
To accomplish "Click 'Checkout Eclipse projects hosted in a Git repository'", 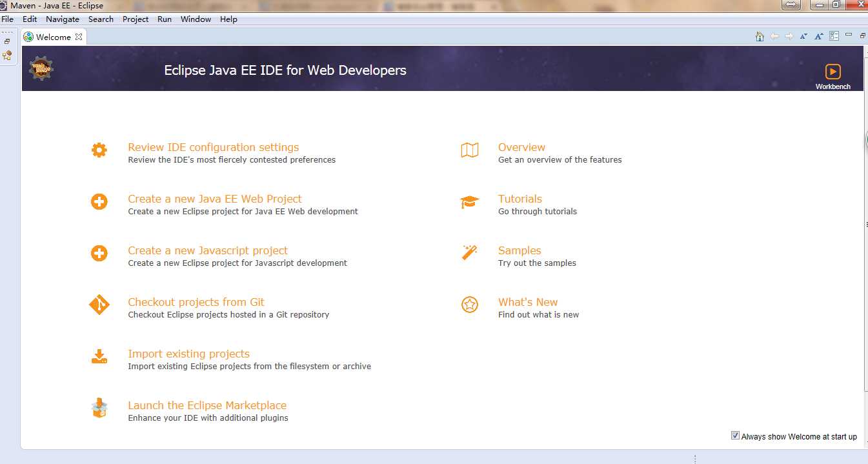I will coord(228,314).
